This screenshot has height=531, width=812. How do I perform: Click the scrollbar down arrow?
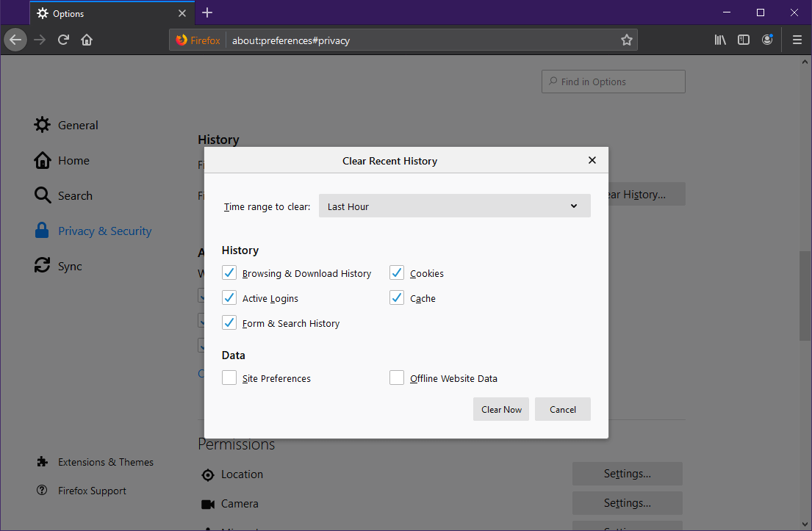point(805,524)
